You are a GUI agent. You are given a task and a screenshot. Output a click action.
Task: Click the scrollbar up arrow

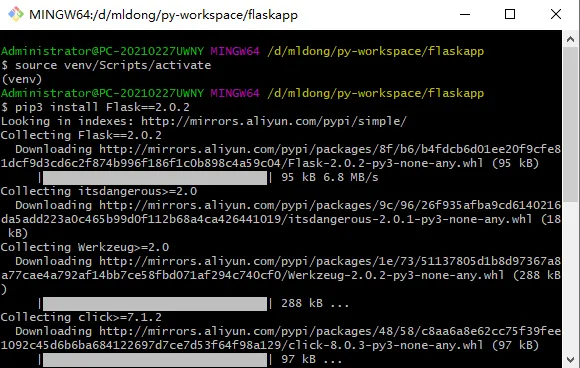click(570, 39)
